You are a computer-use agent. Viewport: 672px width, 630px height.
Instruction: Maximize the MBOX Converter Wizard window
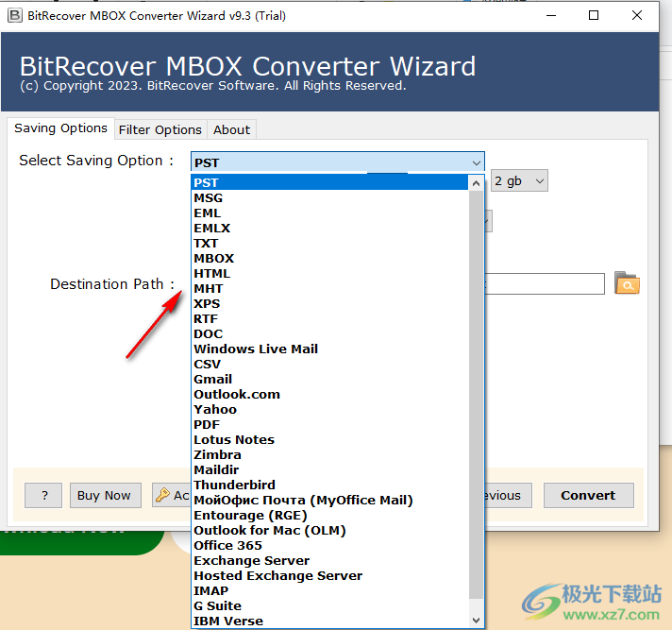click(x=594, y=16)
